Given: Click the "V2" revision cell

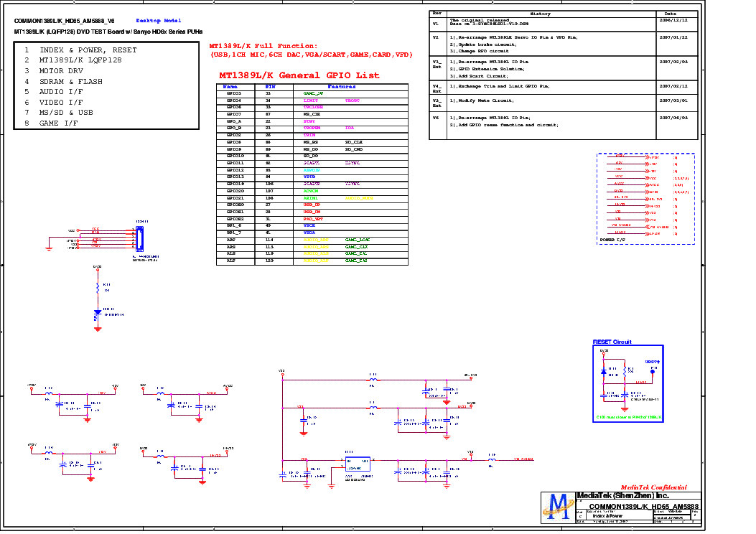Looking at the screenshot, I should [x=435, y=37].
